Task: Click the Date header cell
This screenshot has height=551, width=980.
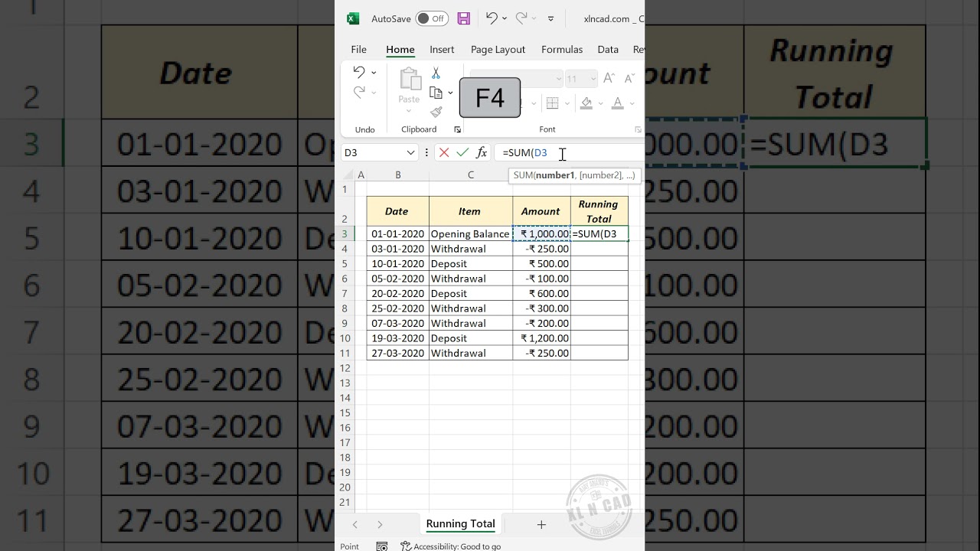Action: coord(397,211)
